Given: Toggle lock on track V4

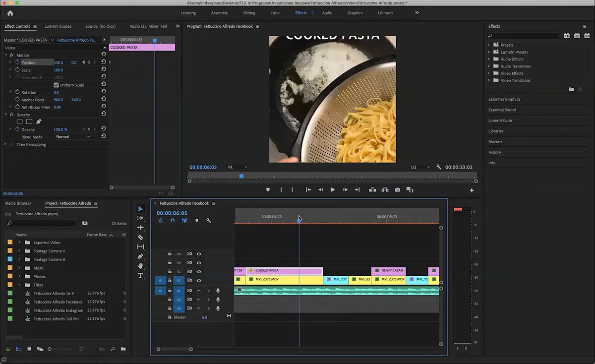Looking at the screenshot, I should coord(170,254).
